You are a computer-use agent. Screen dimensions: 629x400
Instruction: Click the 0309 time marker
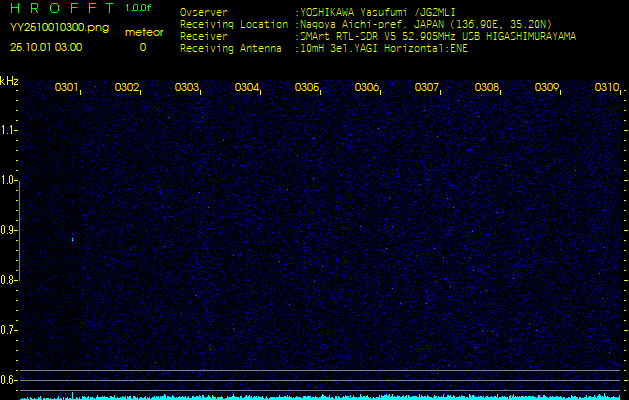point(546,87)
